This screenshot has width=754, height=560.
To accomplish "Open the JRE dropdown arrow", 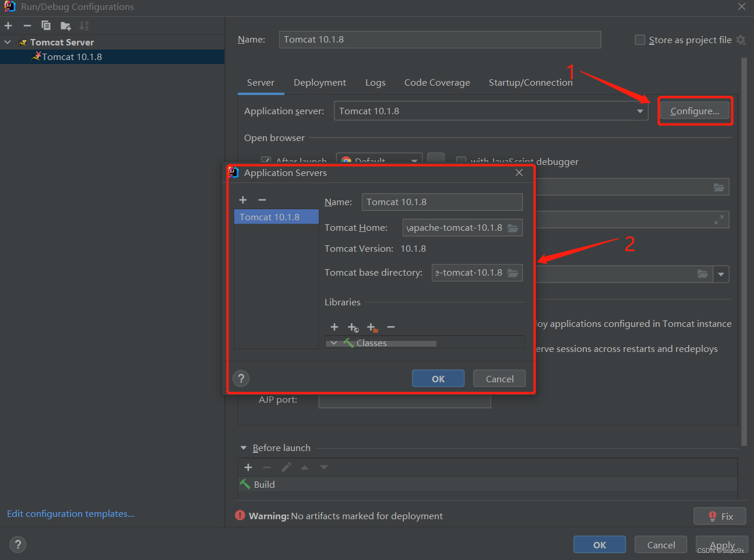I will (x=721, y=274).
